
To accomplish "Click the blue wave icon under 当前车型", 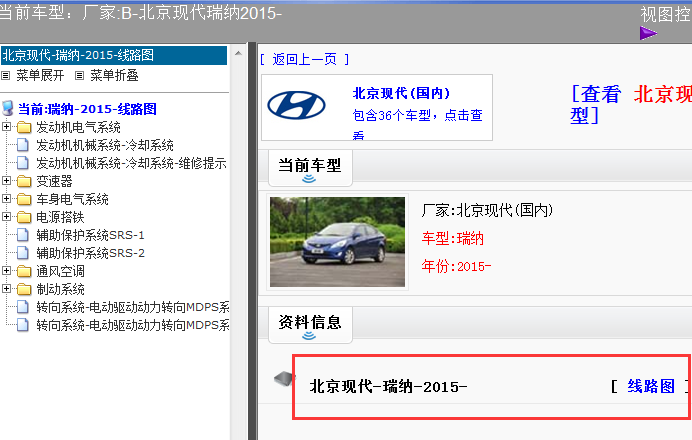I will tap(309, 179).
